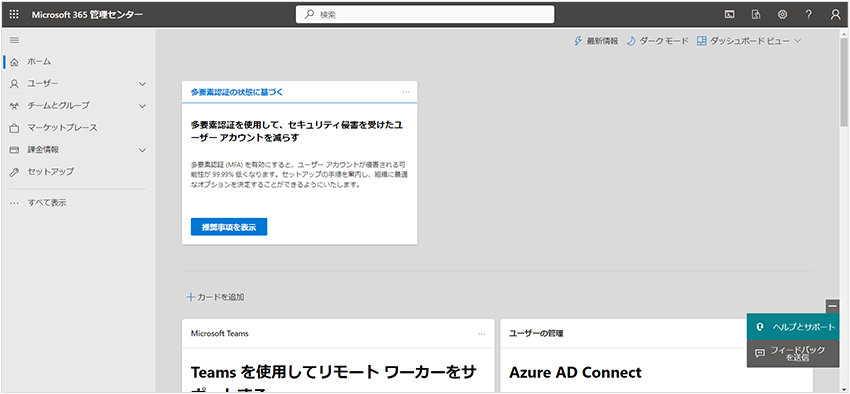Click the document download icon in header
850x394 pixels.
pos(756,15)
